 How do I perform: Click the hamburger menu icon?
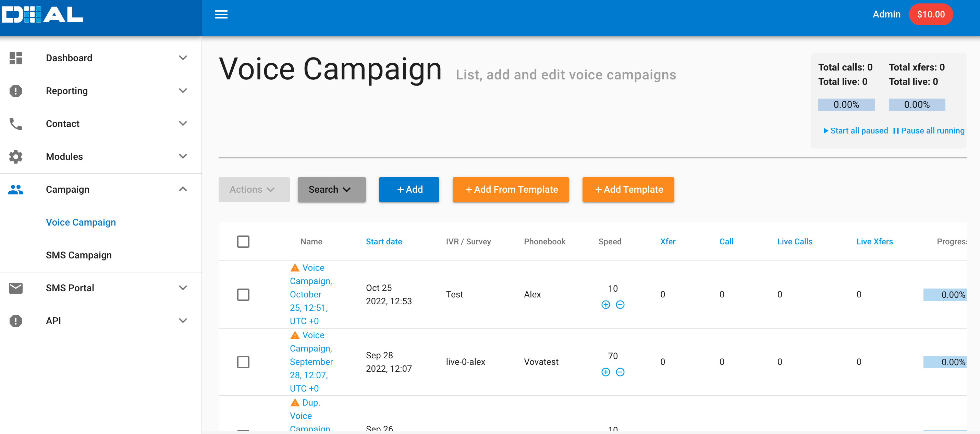(x=221, y=14)
